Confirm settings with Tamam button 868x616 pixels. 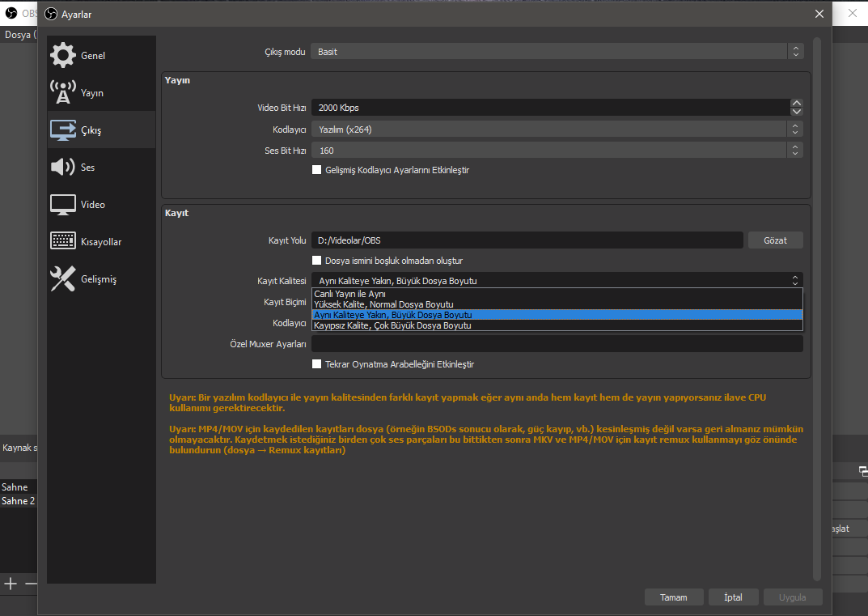click(x=674, y=597)
